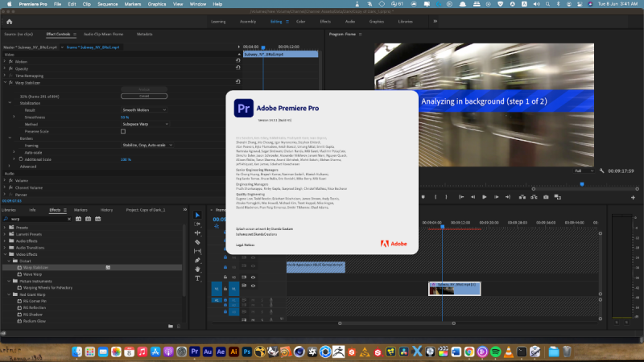Choose the Hand tool
Viewport: 644px width, 362px height.
coord(198,269)
